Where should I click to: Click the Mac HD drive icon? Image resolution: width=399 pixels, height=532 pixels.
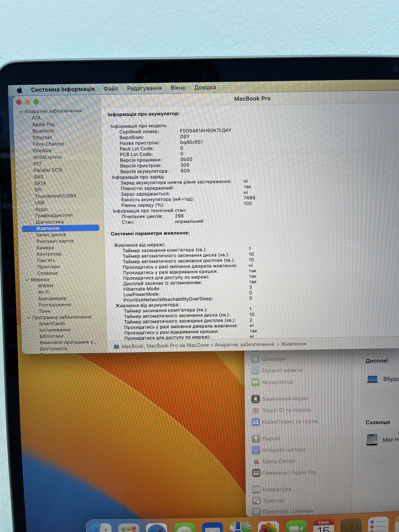[372, 440]
